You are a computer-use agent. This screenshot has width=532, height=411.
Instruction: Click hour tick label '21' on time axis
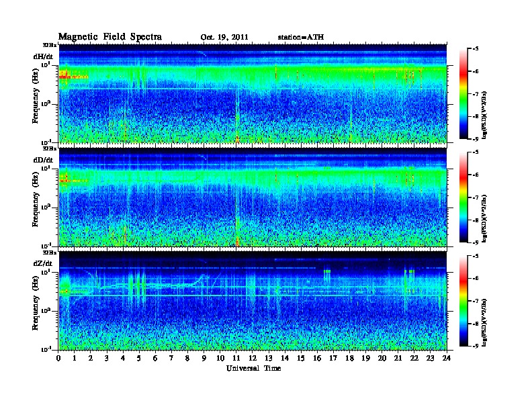click(398, 358)
